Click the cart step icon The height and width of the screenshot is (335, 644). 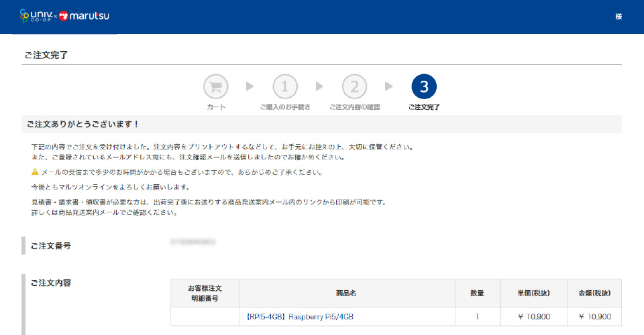215,86
